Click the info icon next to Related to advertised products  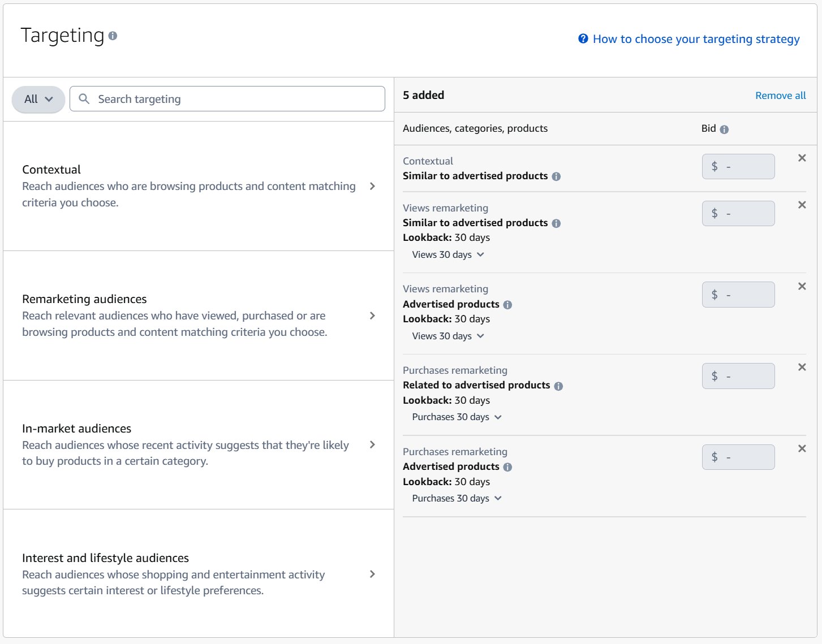[558, 386]
